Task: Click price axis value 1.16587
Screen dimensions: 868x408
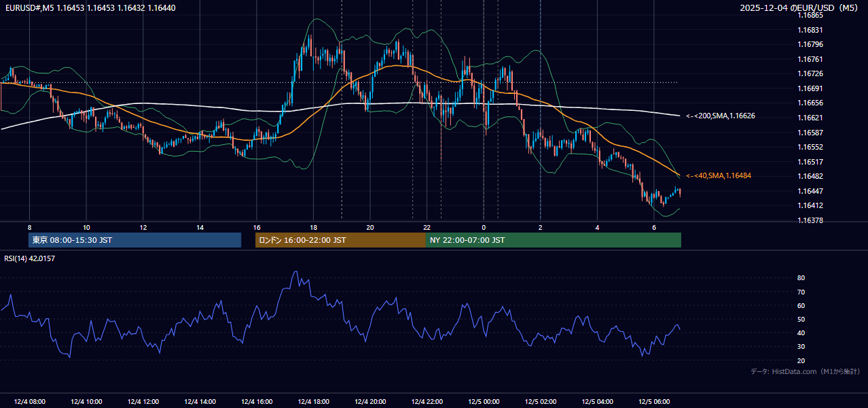Action: pyautogui.click(x=811, y=133)
